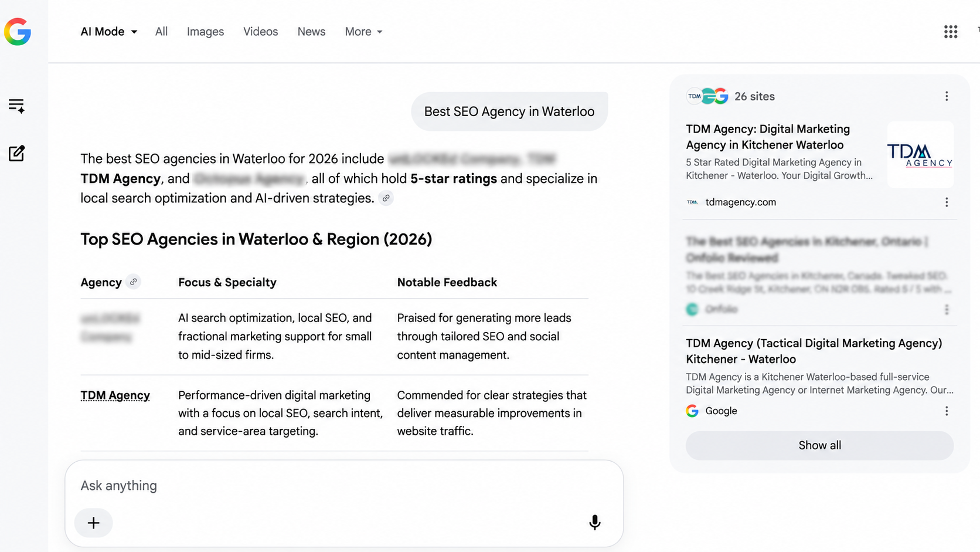Open options for the Google source

pyautogui.click(x=947, y=411)
